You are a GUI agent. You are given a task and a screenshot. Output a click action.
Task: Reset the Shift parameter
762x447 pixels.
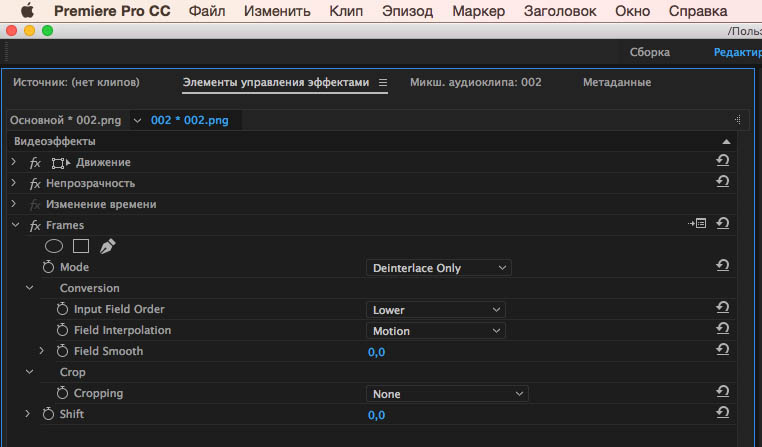tap(723, 413)
